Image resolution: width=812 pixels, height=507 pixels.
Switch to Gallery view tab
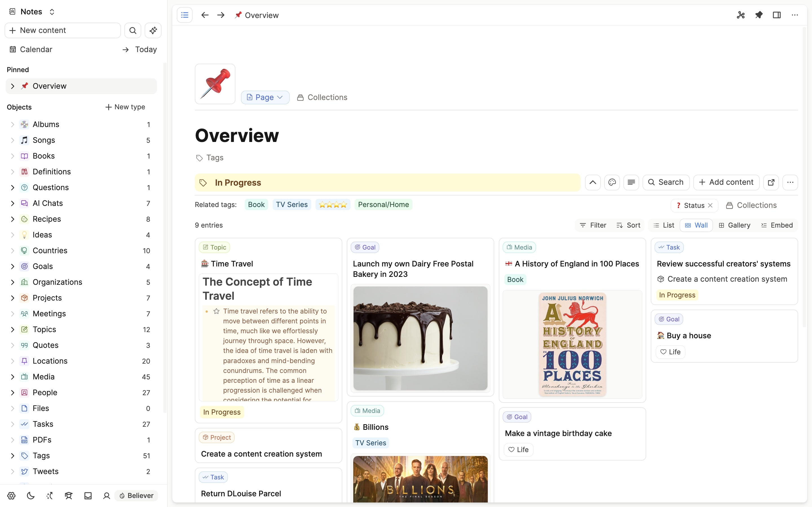(x=734, y=225)
